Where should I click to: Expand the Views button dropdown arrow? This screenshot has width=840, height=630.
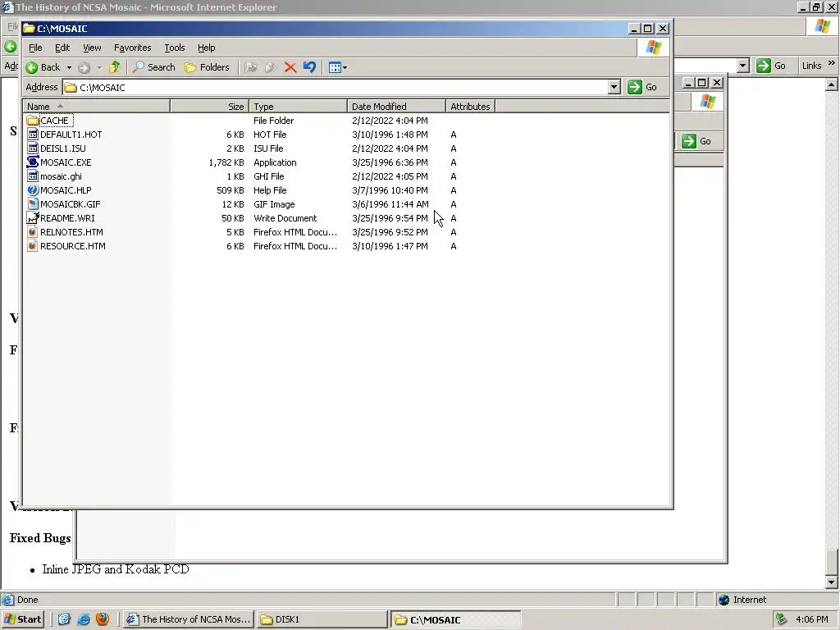345,67
